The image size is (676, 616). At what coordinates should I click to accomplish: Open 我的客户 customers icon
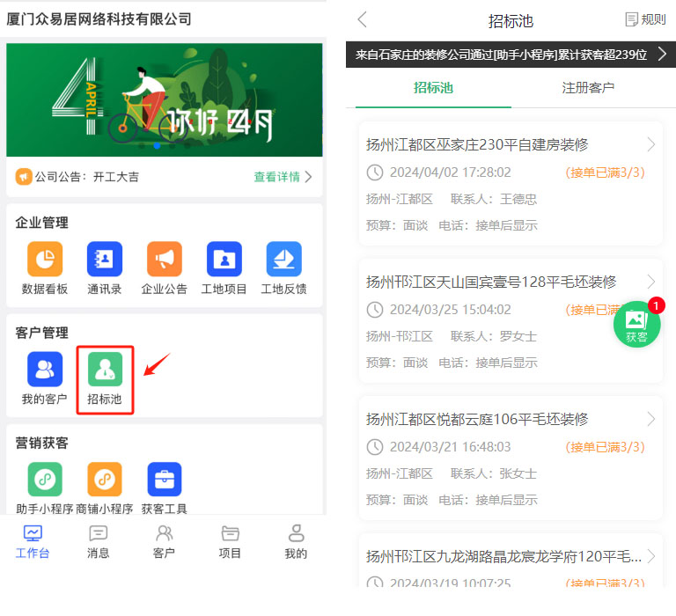click(x=44, y=370)
